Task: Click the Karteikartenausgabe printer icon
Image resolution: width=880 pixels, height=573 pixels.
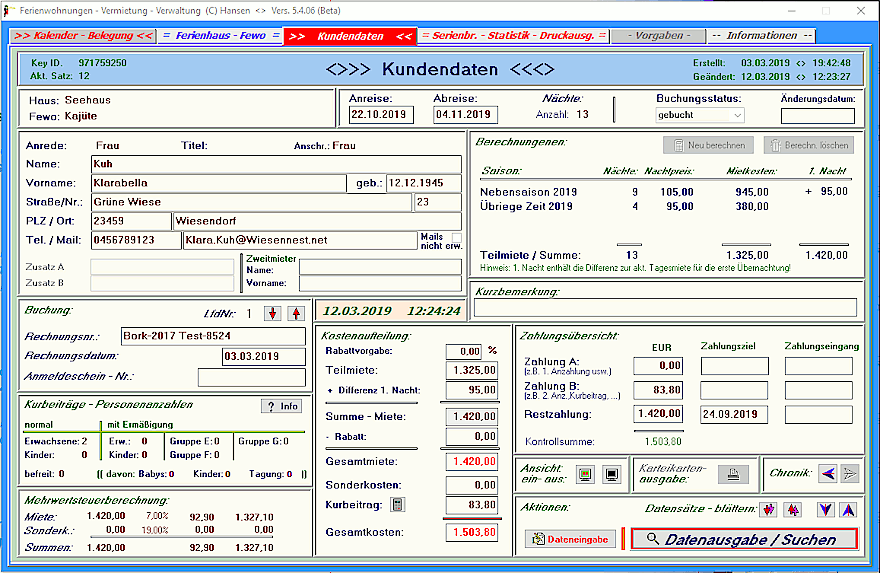Action: click(x=733, y=474)
